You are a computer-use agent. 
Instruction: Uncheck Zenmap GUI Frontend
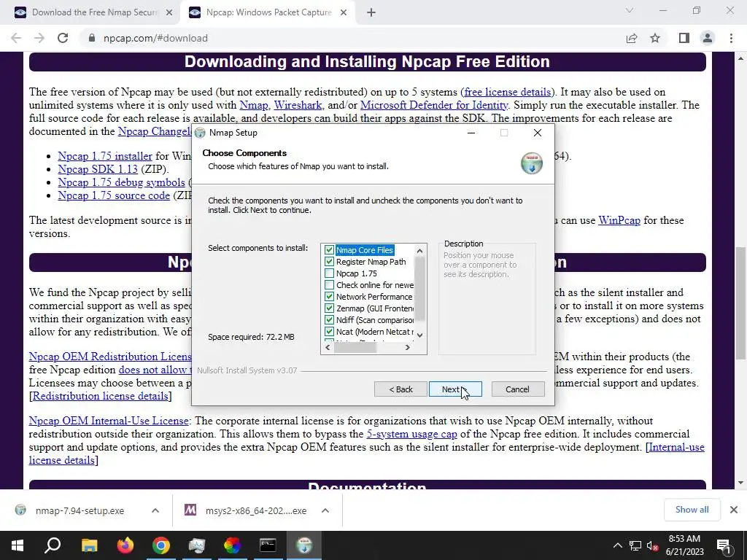(x=329, y=308)
